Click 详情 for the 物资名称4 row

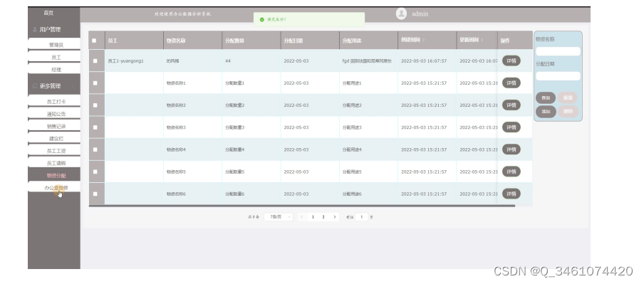tap(511, 149)
